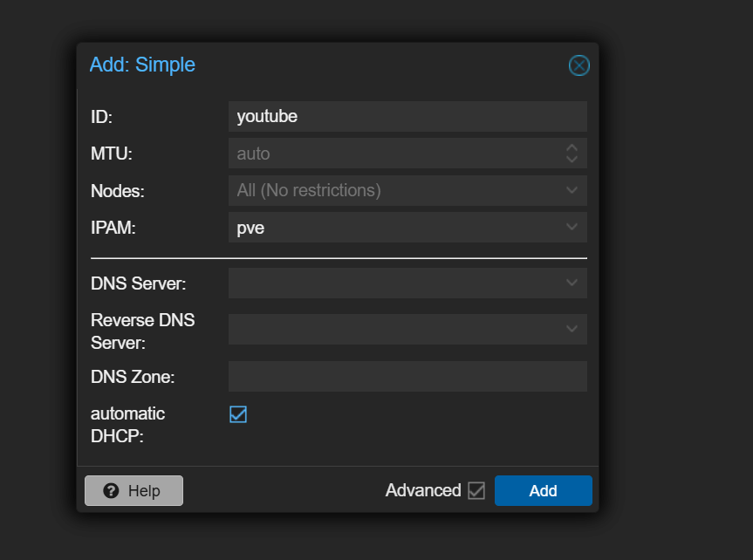Click the Help button label
The height and width of the screenshot is (560, 753).
coord(144,491)
